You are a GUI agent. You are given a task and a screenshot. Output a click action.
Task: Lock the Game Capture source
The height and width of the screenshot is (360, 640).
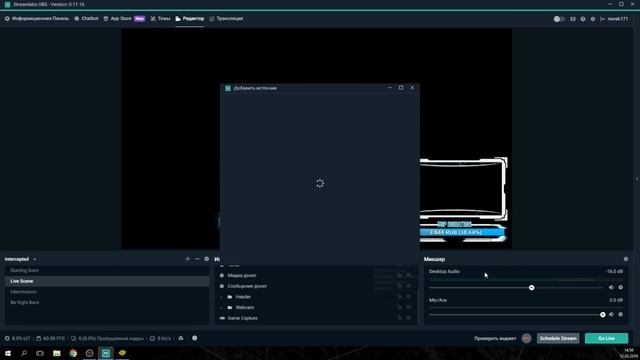[400, 318]
